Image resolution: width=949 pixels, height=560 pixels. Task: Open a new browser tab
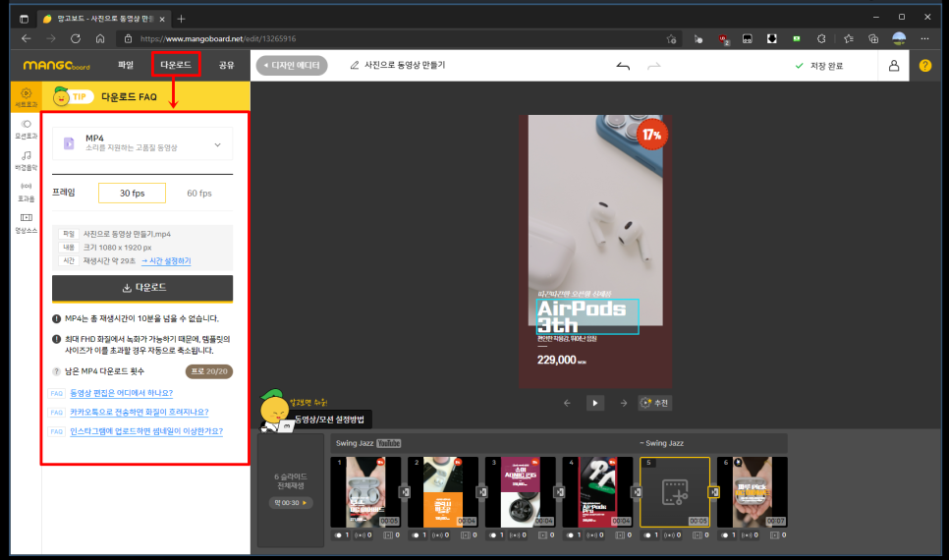coord(181,19)
